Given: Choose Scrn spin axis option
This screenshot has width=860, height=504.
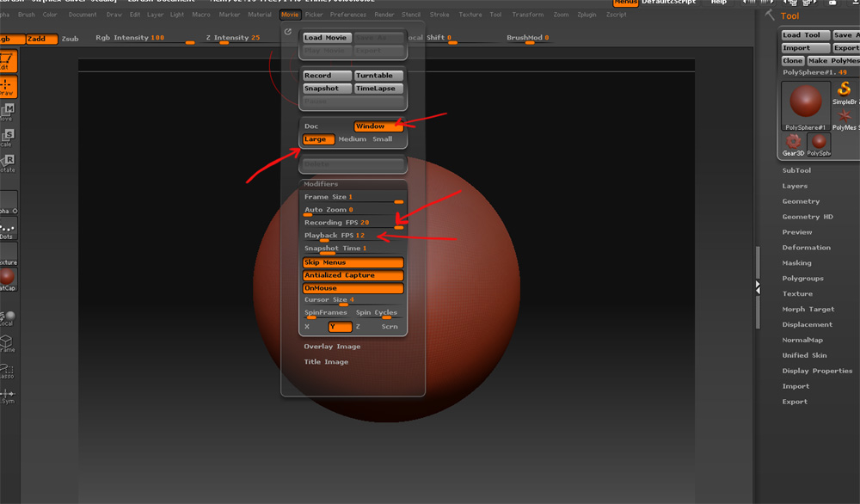Looking at the screenshot, I should point(390,327).
